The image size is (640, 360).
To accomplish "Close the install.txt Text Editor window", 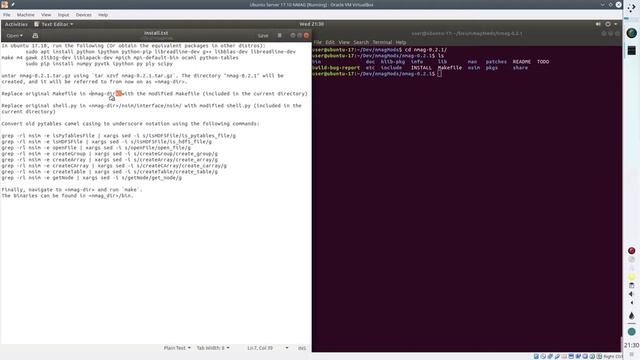I will point(307,36).
